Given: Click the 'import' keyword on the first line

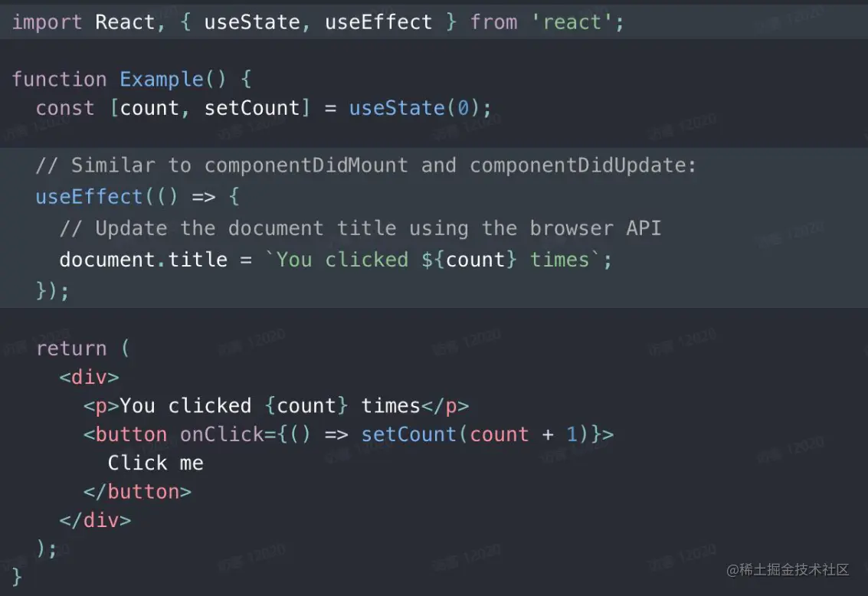Looking at the screenshot, I should tap(47, 23).
